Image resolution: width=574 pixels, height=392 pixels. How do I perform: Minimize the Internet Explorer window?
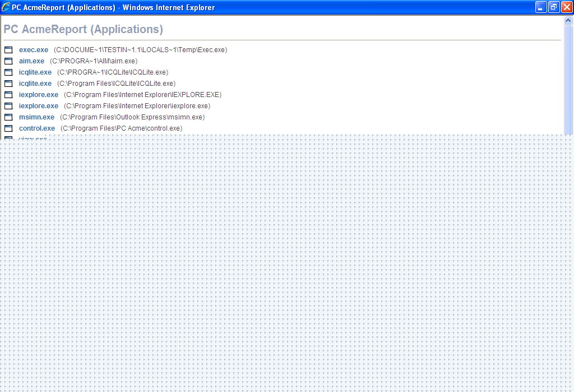click(541, 7)
